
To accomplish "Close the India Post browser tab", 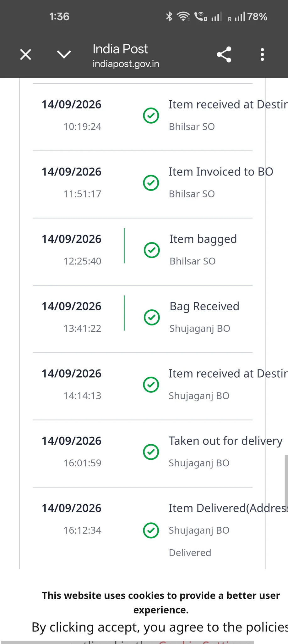I will [25, 54].
